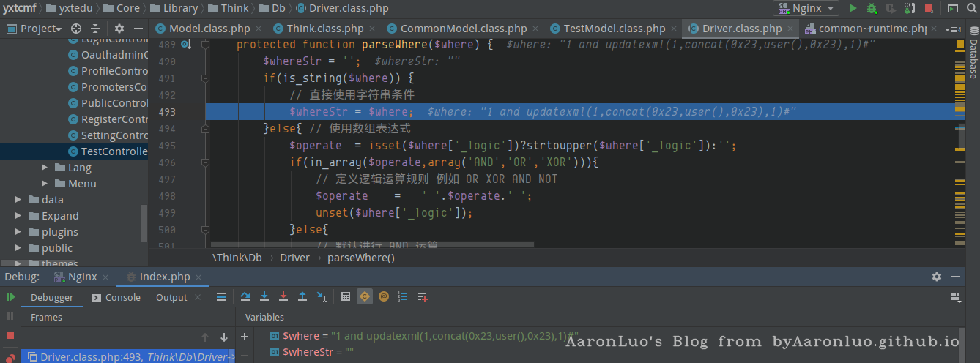The width and height of the screenshot is (980, 363).
Task: Click the Step Over debug icon
Action: [245, 296]
